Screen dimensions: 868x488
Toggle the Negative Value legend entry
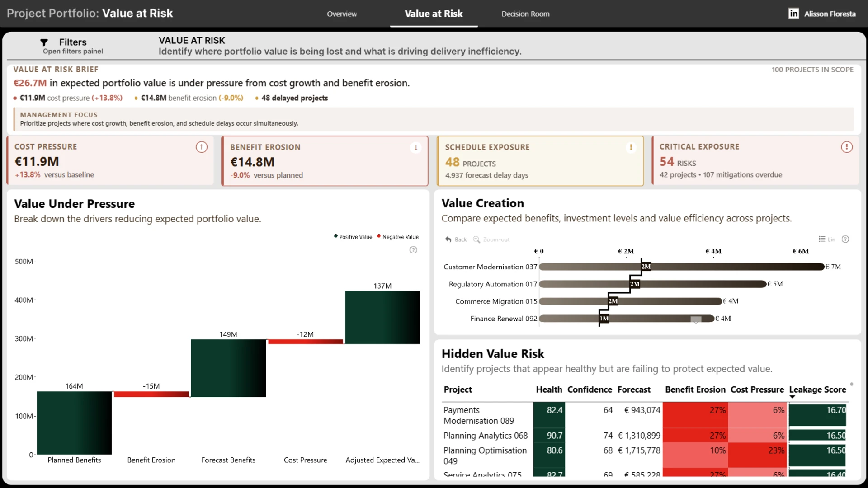[x=398, y=236]
